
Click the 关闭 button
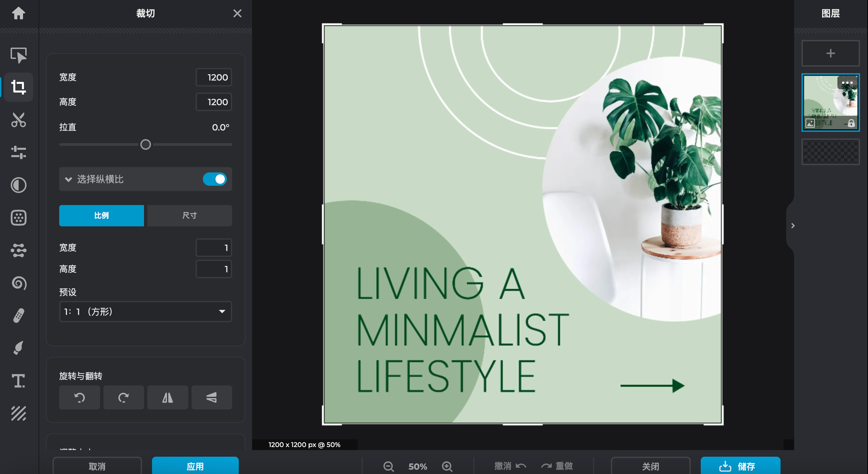650,466
